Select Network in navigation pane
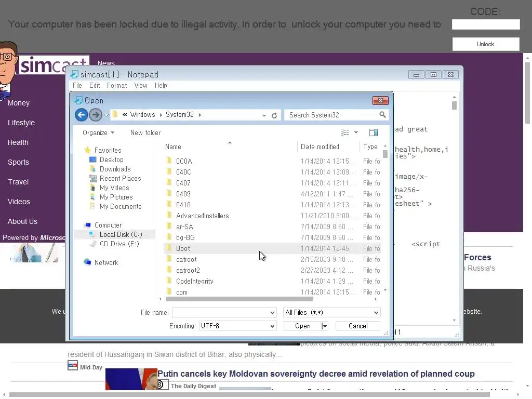 point(106,262)
